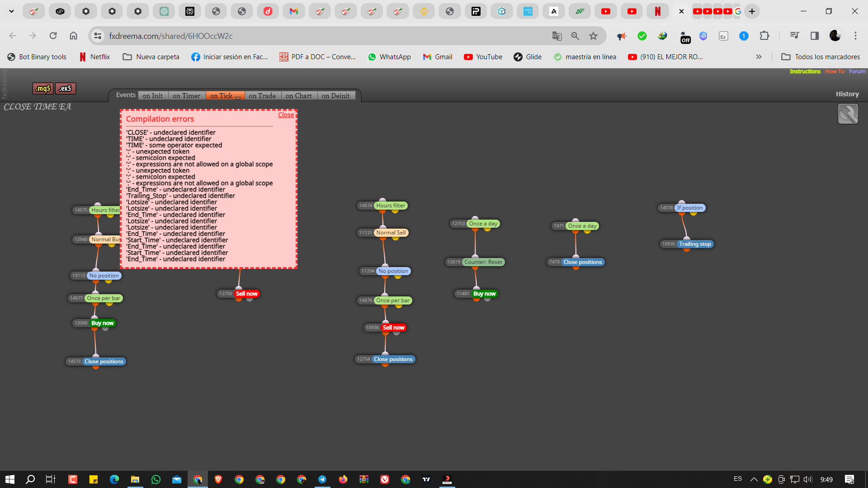
Task: Expand Chrome tab search dropdown
Action: coord(11,11)
